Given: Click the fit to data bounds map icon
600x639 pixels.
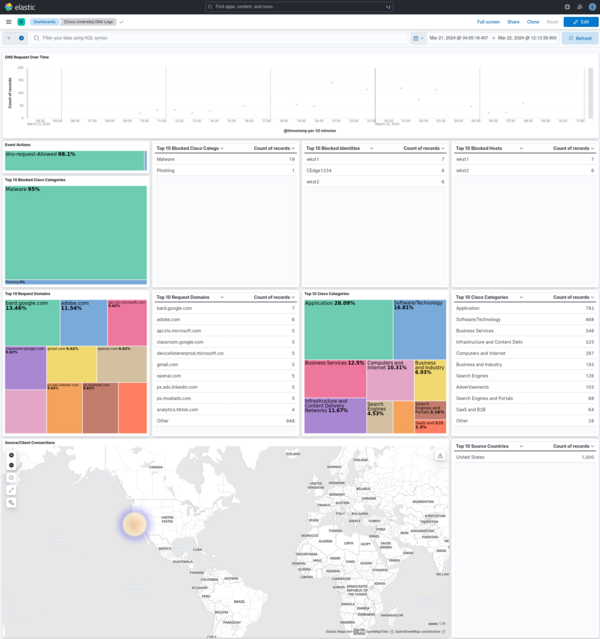Looking at the screenshot, I should tap(12, 478).
